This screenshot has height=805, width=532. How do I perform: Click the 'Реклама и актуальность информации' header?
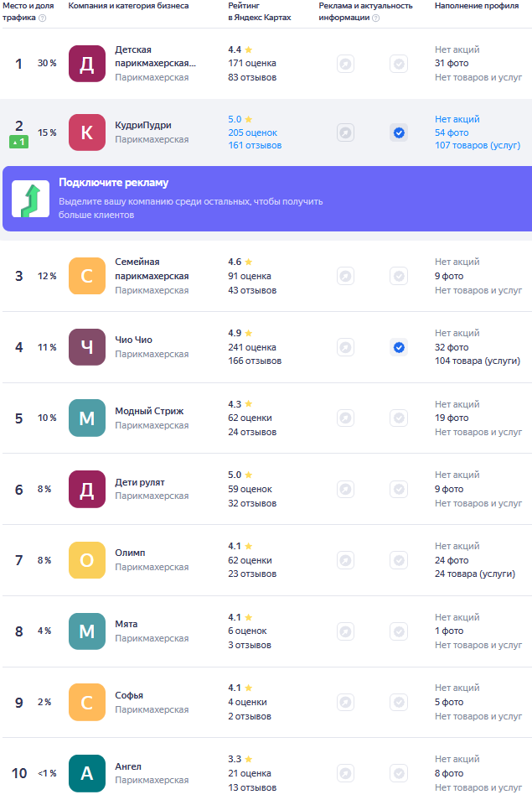(366, 11)
